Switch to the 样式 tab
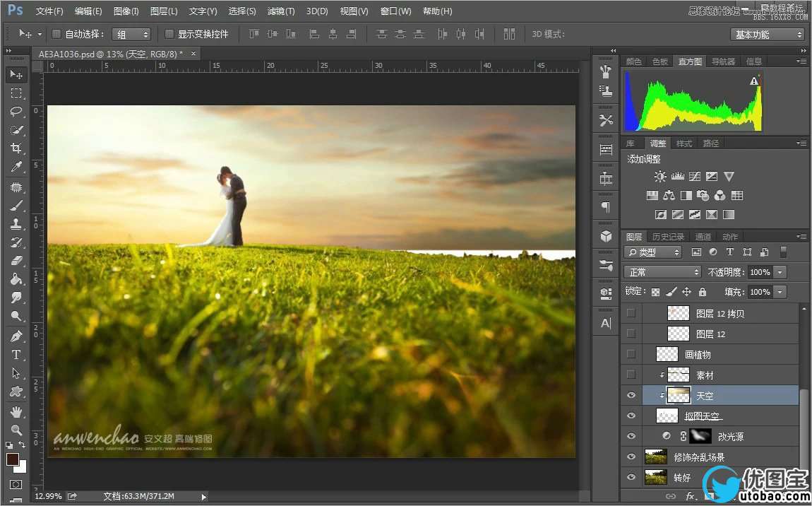Viewport: 812px width, 506px height. coord(683,143)
